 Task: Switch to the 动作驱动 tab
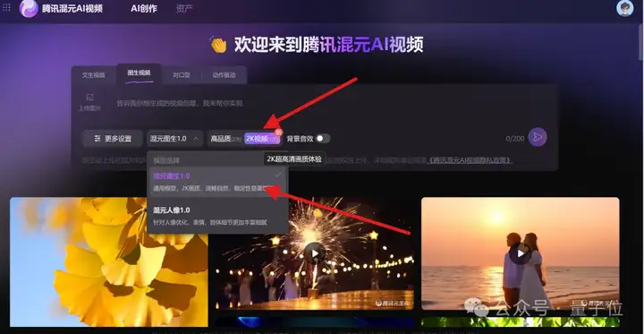click(224, 75)
